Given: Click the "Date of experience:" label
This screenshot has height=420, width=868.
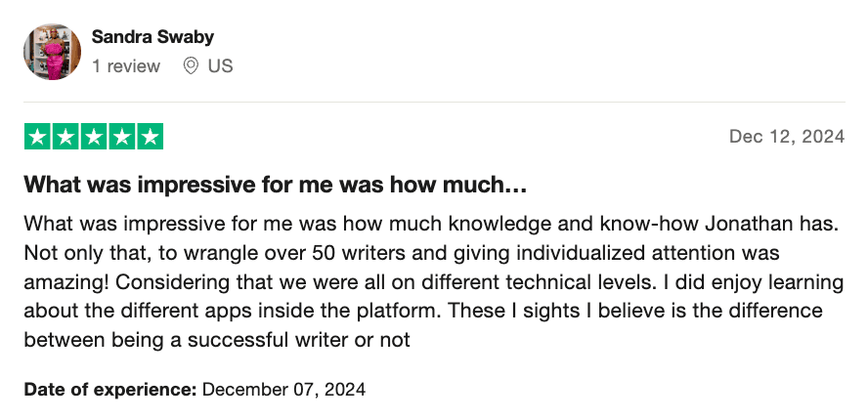Looking at the screenshot, I should [110, 389].
